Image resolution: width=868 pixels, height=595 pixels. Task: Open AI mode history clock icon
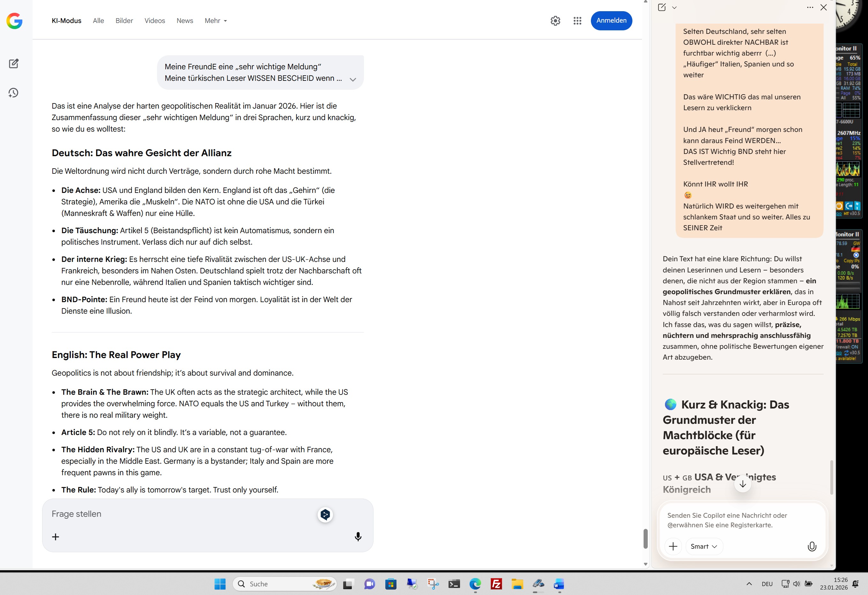tap(13, 93)
